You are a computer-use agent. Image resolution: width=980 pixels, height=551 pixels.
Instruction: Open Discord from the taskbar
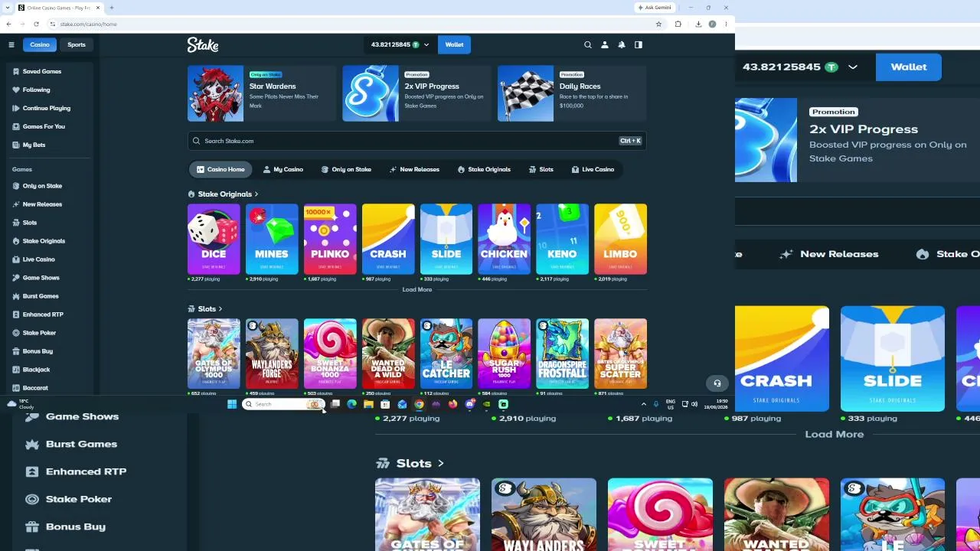click(x=470, y=404)
